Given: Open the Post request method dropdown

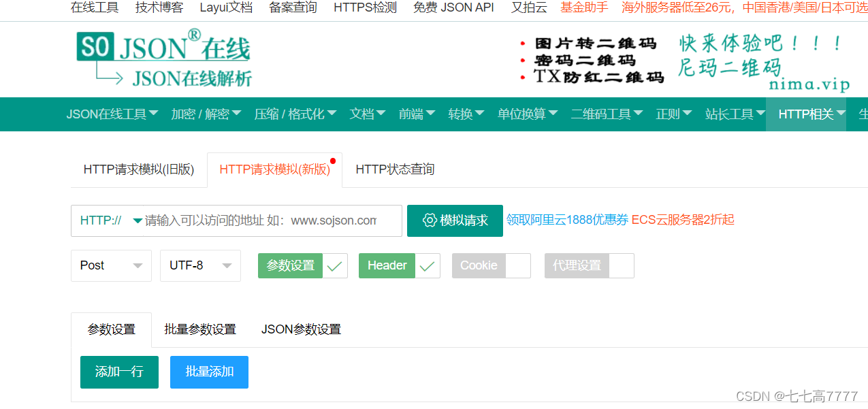Looking at the screenshot, I should tap(111, 265).
